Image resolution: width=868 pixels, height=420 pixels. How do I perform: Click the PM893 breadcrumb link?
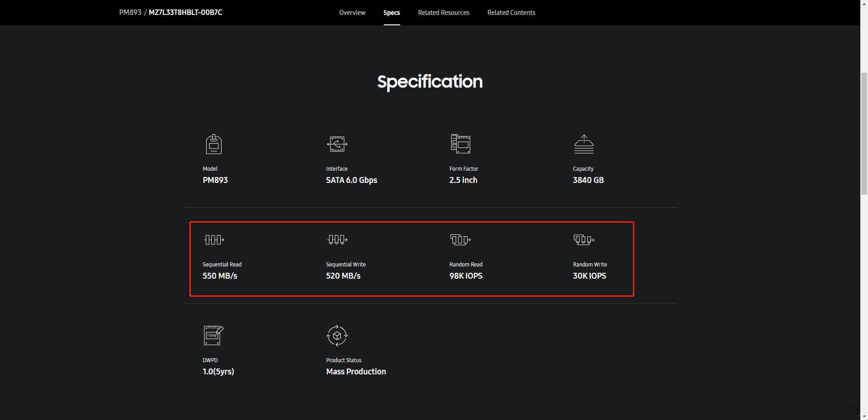pyautogui.click(x=130, y=13)
